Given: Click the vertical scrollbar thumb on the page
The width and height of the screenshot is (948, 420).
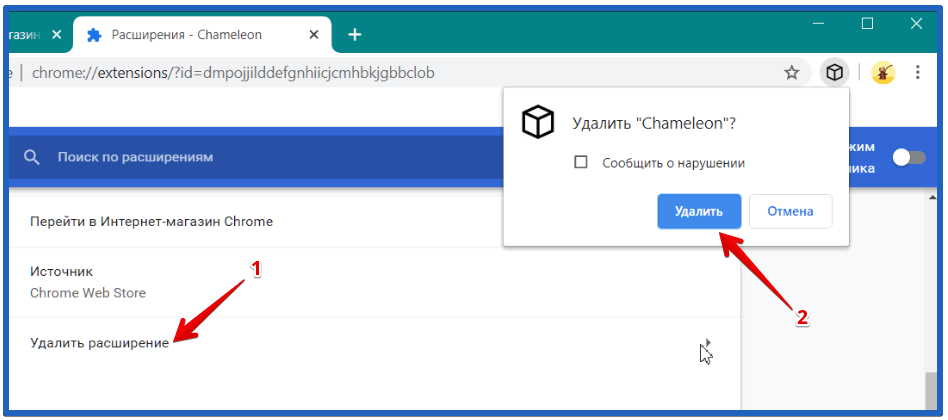Looking at the screenshot, I should 932,392.
